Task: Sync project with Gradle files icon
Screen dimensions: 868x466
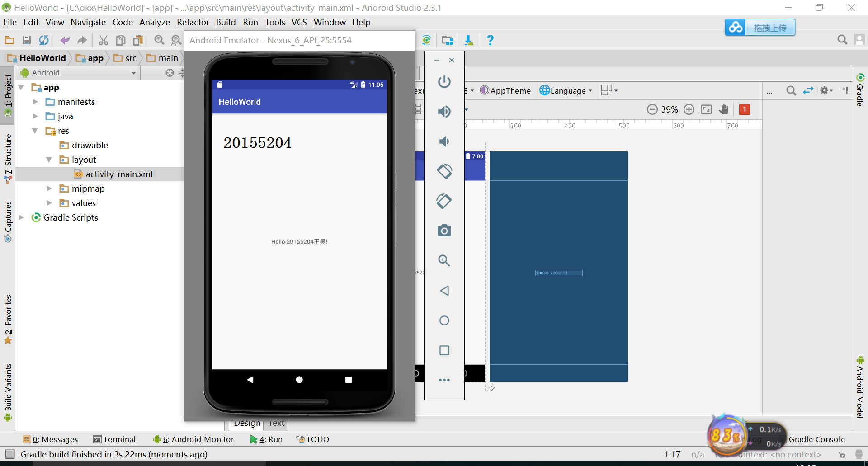Action: pyautogui.click(x=427, y=40)
